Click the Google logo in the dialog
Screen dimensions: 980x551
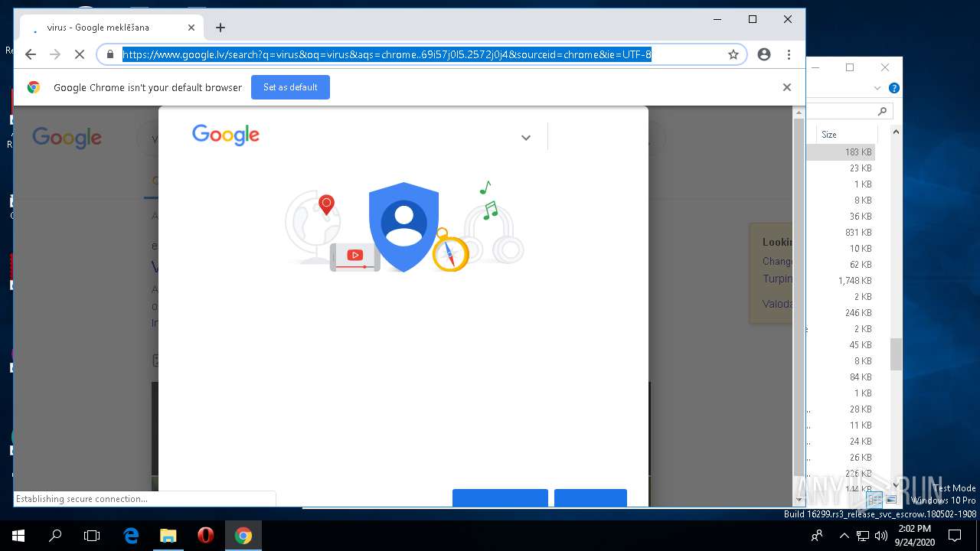(x=226, y=135)
